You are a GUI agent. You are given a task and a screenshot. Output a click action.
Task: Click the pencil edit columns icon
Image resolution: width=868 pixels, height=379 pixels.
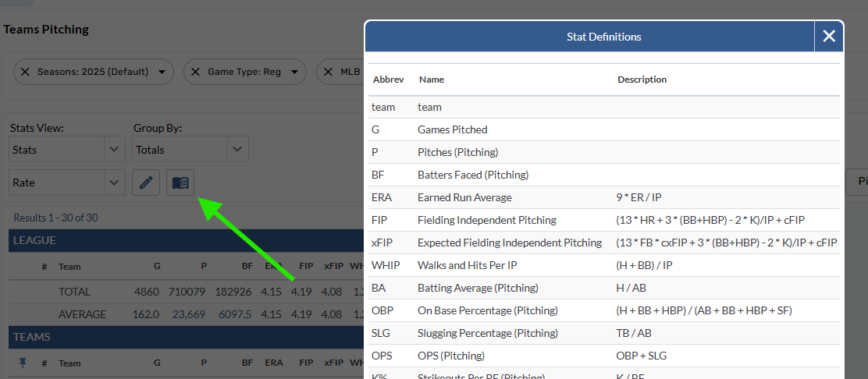[x=146, y=182]
